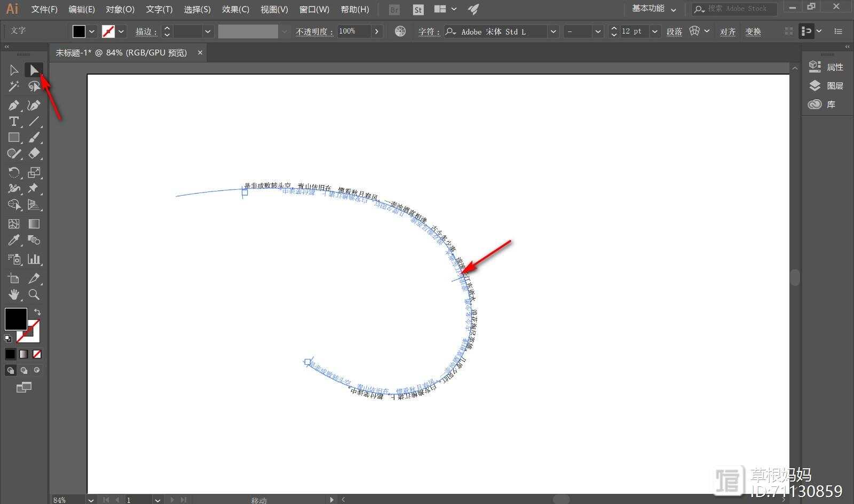Select the Hand tool
The height and width of the screenshot is (504, 854).
coord(14,294)
